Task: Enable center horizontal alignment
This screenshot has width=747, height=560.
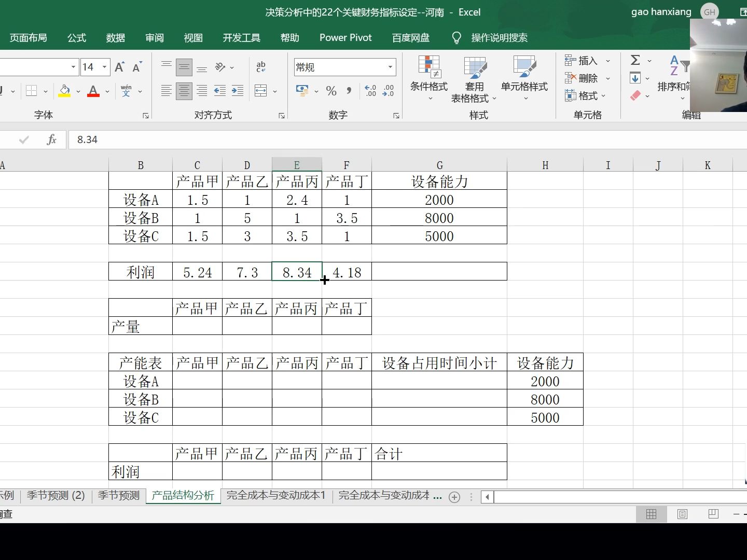Action: tap(184, 91)
